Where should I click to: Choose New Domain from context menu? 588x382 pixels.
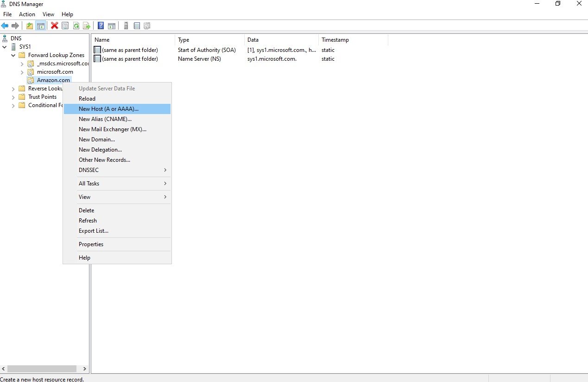pyautogui.click(x=117, y=140)
